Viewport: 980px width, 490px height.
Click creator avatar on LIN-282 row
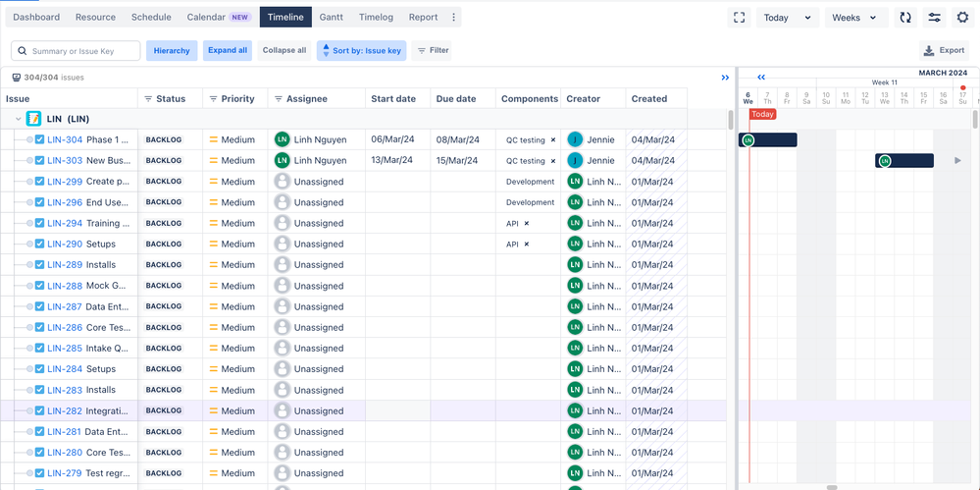(x=575, y=410)
